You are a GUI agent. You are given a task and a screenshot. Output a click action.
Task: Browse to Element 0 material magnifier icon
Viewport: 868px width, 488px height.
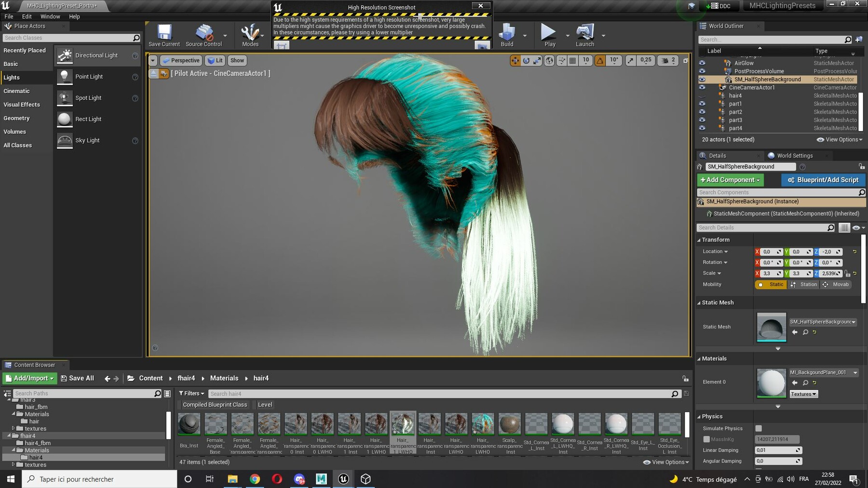[x=805, y=382]
